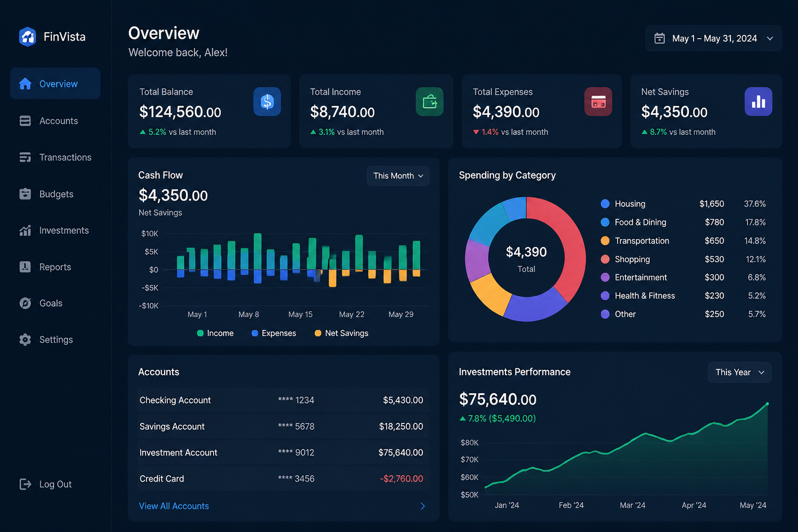Viewport: 798px width, 532px height.
Task: Toggle the Income legend in Cash Flow
Action: pos(215,333)
